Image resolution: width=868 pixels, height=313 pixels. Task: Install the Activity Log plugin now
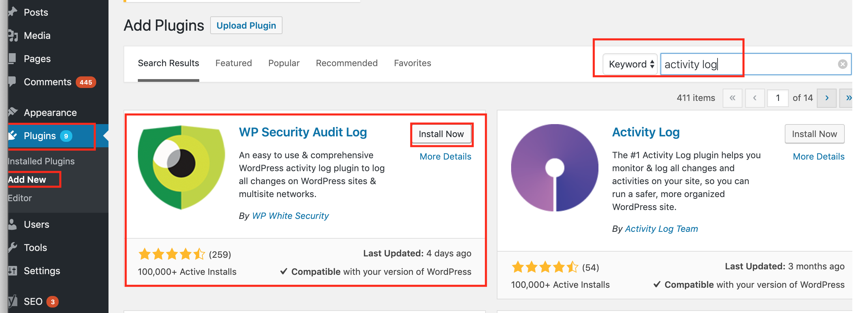(814, 134)
